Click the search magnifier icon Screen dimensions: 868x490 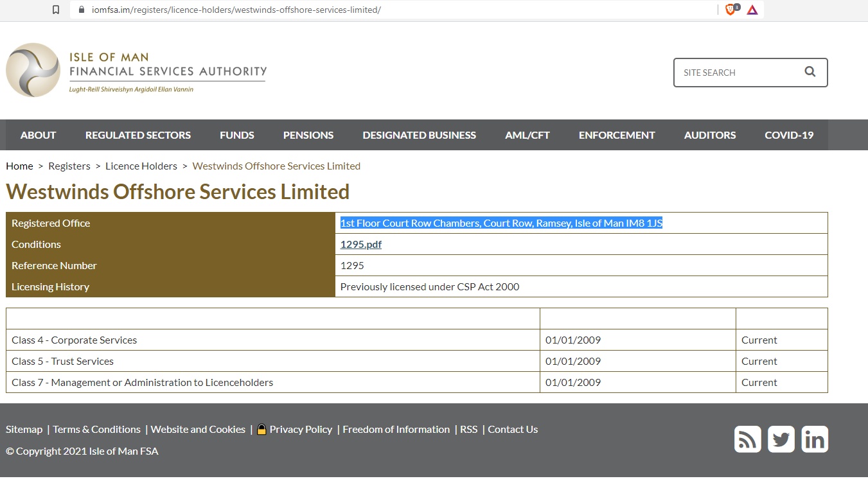810,72
